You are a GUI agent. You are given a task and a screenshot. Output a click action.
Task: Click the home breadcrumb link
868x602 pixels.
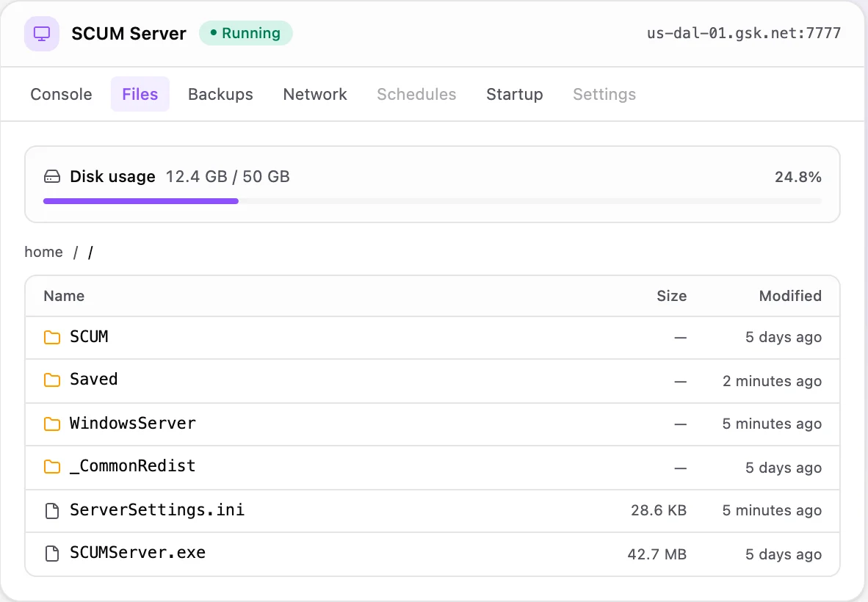pyautogui.click(x=44, y=252)
